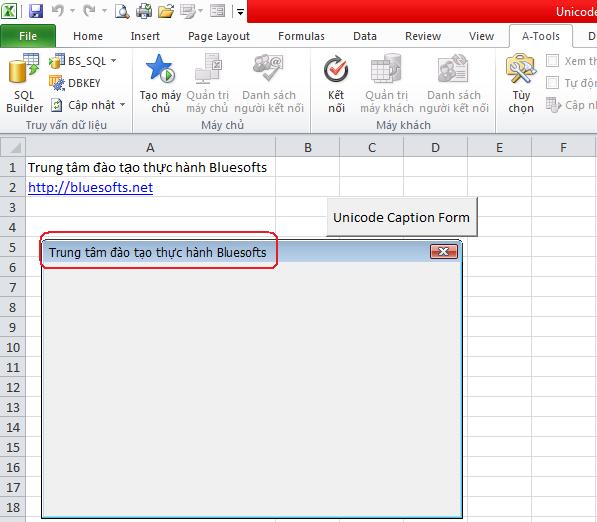This screenshot has height=522, width=597.
Task: Click the Open folder icon in toolbar
Action: pyautogui.click(x=166, y=11)
